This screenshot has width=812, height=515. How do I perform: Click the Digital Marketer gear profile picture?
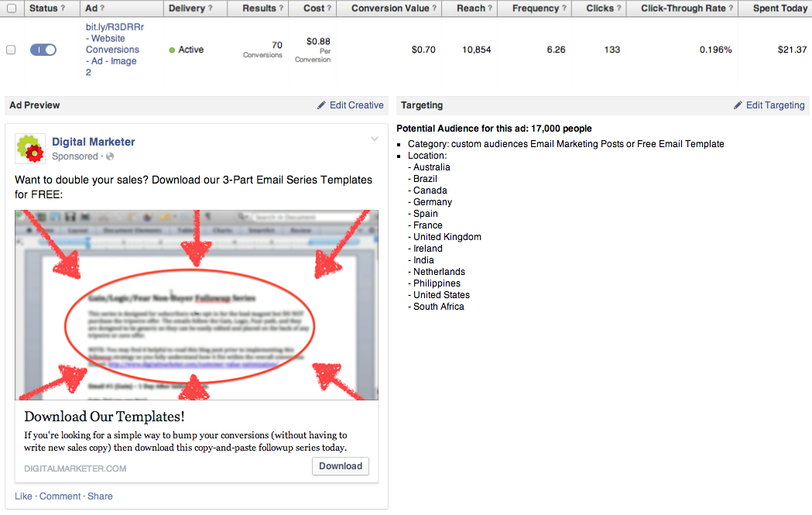(x=29, y=148)
